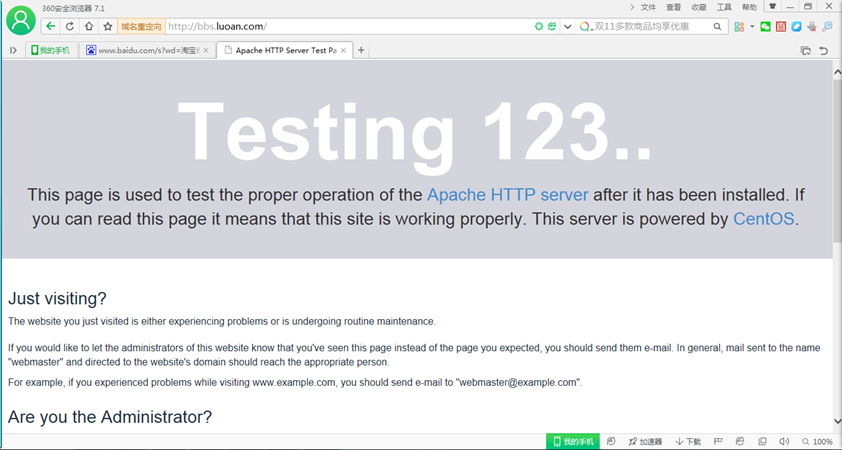Open the 文件 menu

pos(648,7)
